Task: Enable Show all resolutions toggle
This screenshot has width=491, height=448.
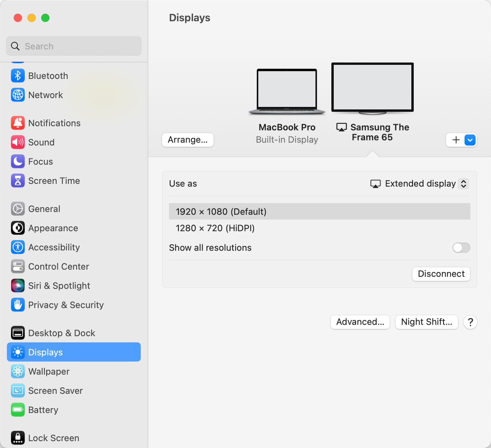Action: [461, 248]
